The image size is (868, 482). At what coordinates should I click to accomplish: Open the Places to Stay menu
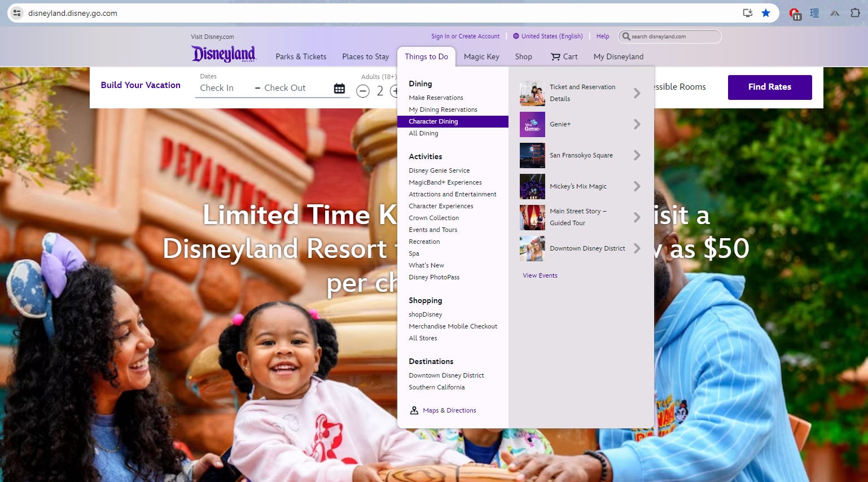(x=365, y=56)
